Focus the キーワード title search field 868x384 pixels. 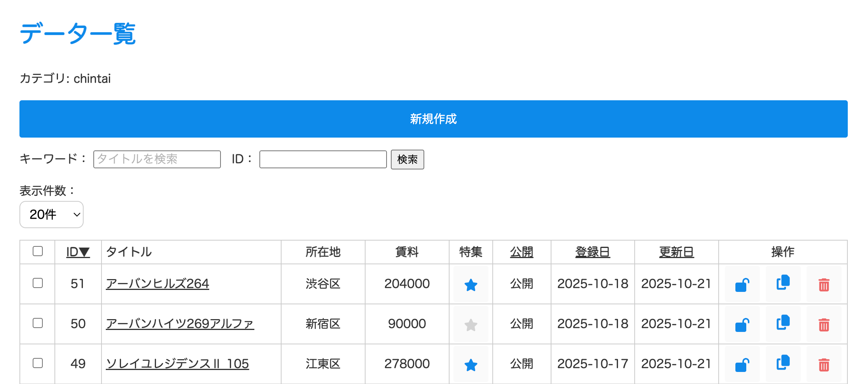157,159
